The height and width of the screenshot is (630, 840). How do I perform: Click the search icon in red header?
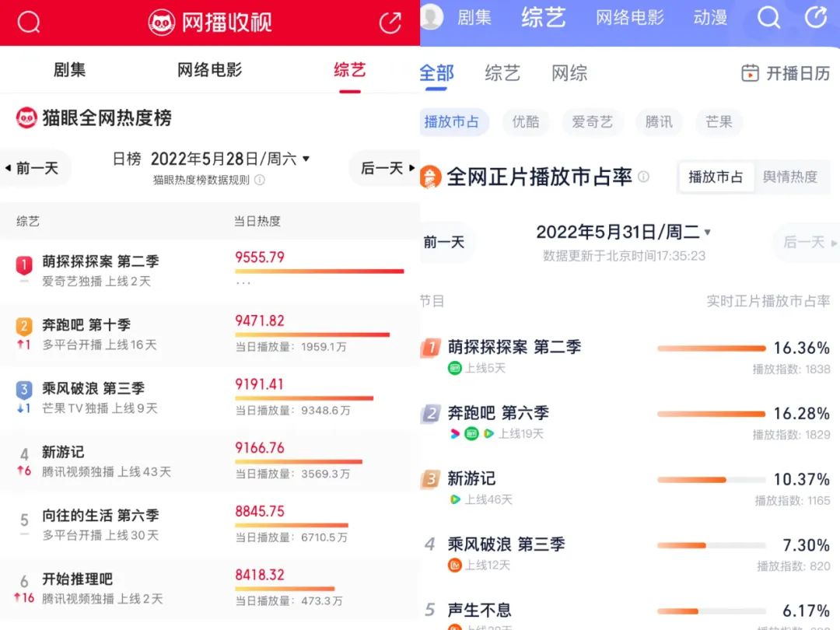29,23
